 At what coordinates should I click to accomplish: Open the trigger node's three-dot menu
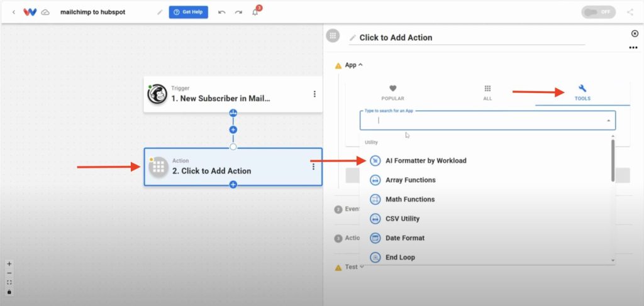pos(314,94)
